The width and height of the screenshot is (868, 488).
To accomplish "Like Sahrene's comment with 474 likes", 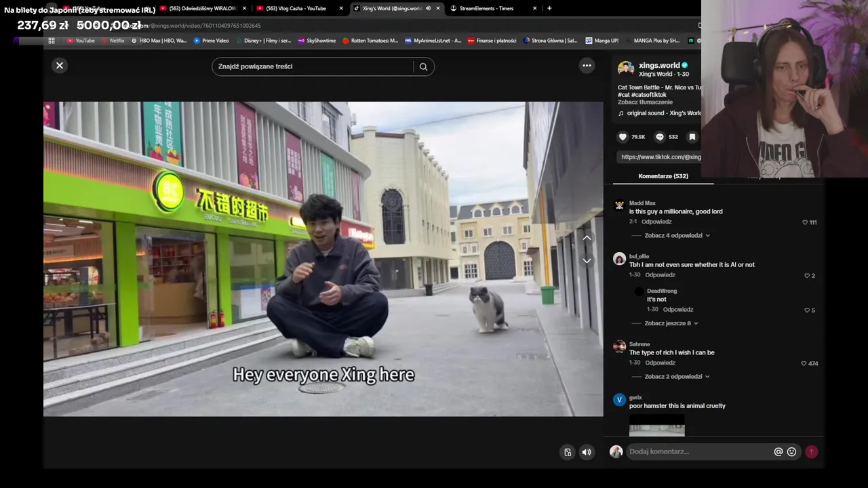I will coord(804,364).
